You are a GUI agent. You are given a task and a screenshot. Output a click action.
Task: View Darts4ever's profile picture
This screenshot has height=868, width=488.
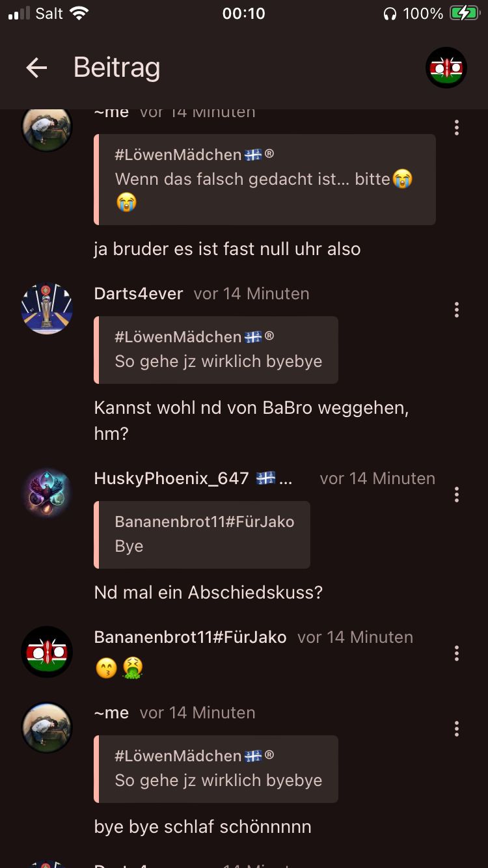point(47,309)
